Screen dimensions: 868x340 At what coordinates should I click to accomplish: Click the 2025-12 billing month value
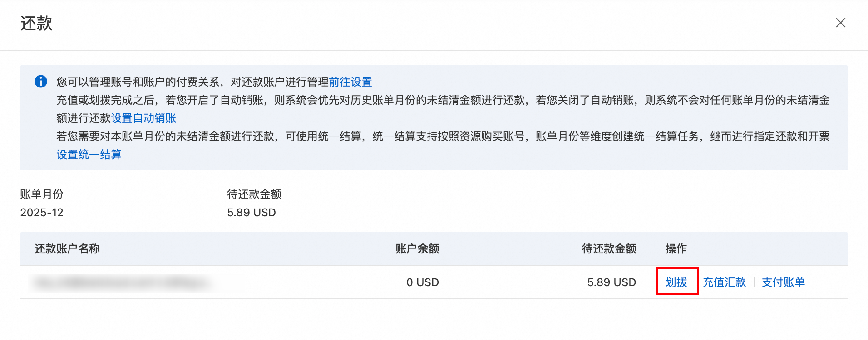[x=42, y=213]
